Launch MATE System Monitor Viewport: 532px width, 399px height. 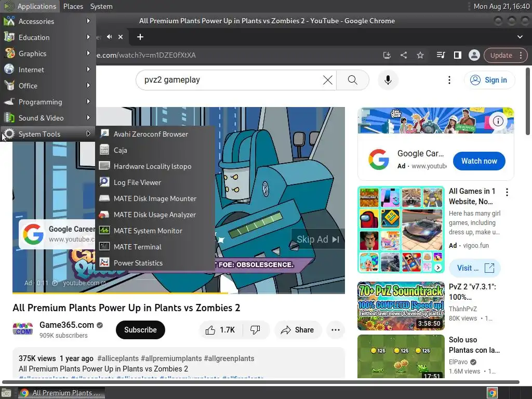pyautogui.click(x=155, y=231)
